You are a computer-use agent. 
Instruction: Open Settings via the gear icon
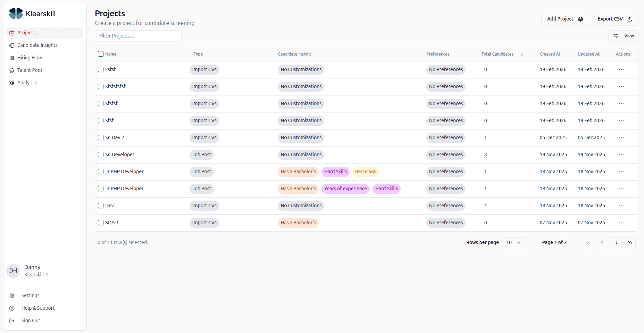pos(12,296)
